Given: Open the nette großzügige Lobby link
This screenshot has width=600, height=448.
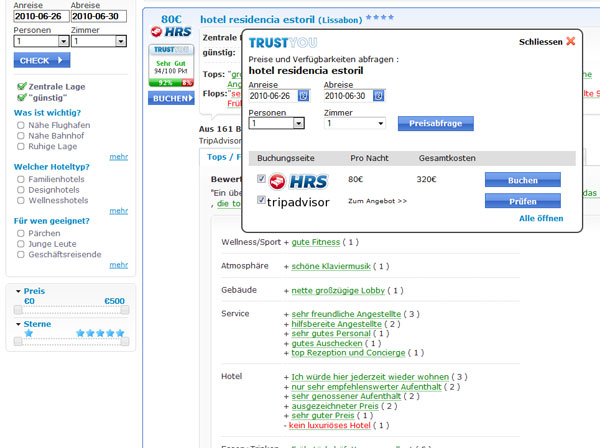Looking at the screenshot, I should [338, 291].
